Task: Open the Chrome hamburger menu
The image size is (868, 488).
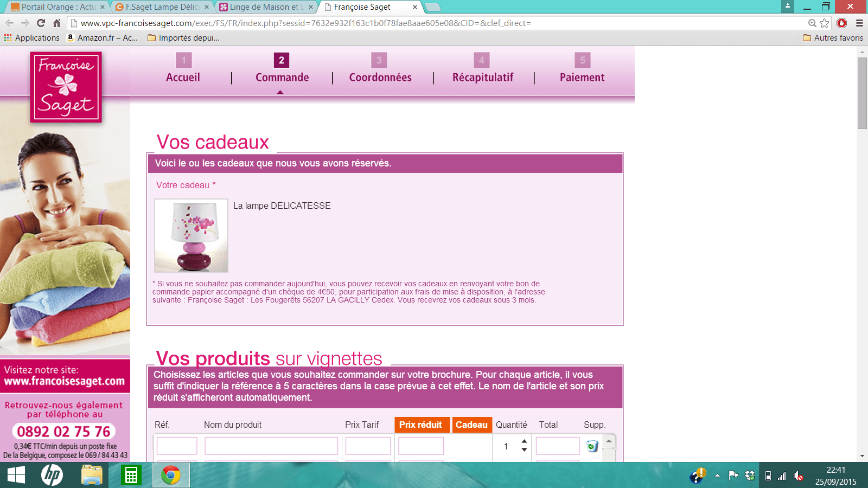Action: [x=859, y=23]
